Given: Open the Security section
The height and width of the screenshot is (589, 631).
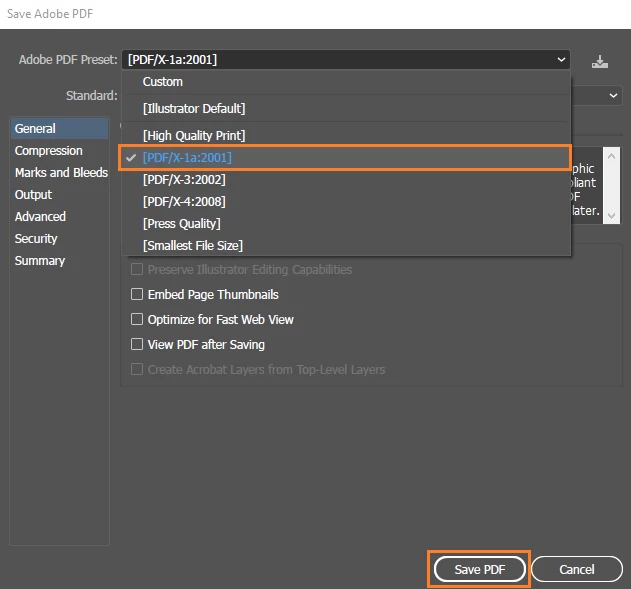Looking at the screenshot, I should (37, 239).
